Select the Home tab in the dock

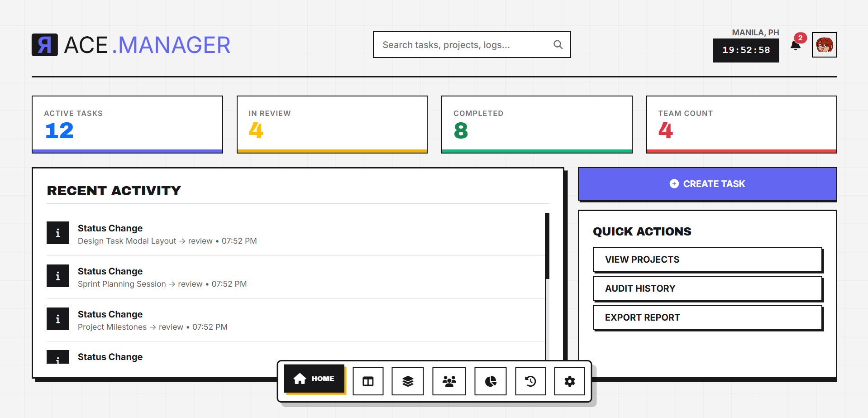tap(314, 379)
